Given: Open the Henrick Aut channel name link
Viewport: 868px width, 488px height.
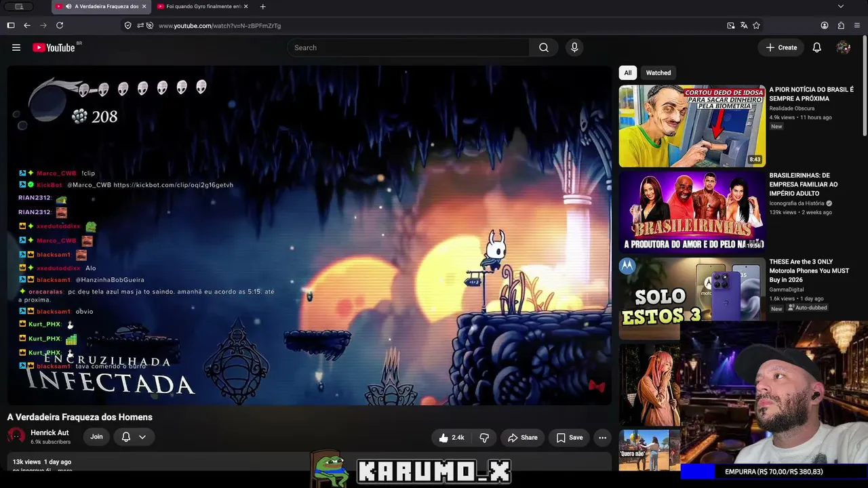Looking at the screenshot, I should click(x=50, y=432).
